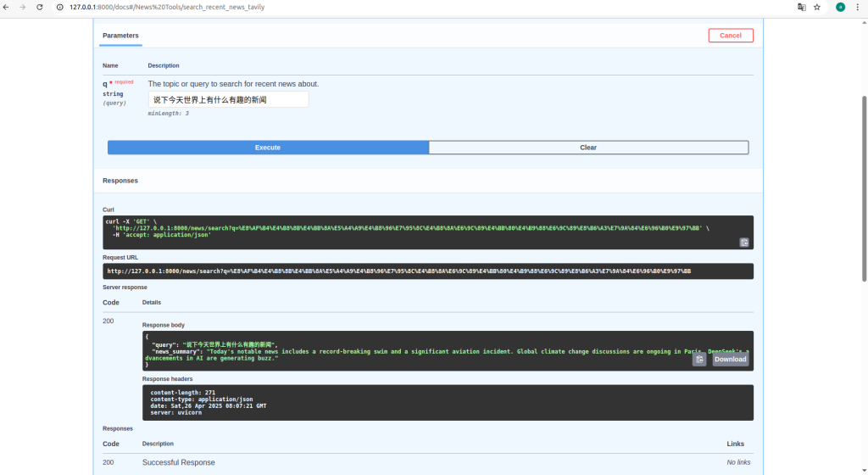Clear the previous response

click(588, 148)
